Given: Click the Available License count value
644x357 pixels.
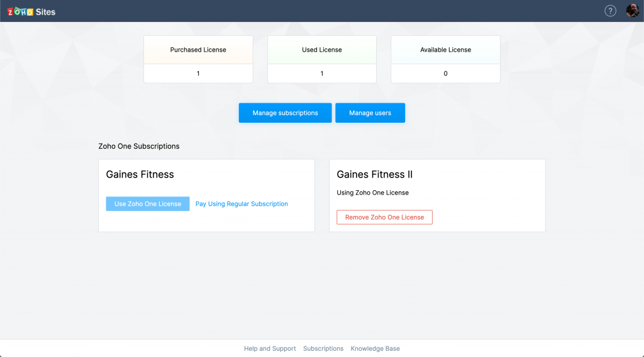Looking at the screenshot, I should pyautogui.click(x=445, y=74).
